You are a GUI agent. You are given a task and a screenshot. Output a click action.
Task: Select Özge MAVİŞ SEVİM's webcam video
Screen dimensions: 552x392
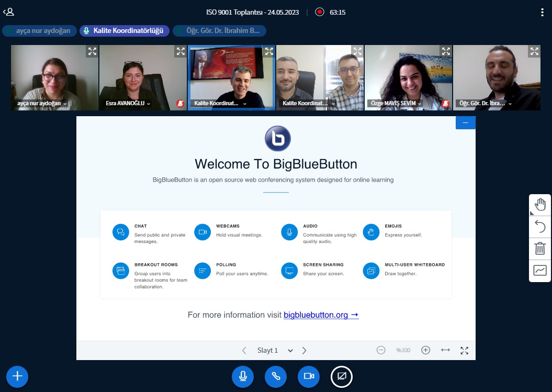click(x=408, y=77)
